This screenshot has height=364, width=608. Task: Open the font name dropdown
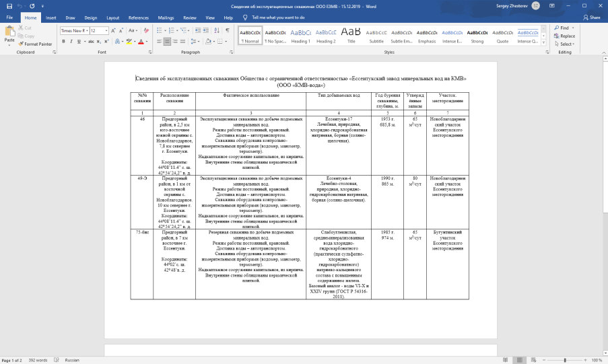88,31
